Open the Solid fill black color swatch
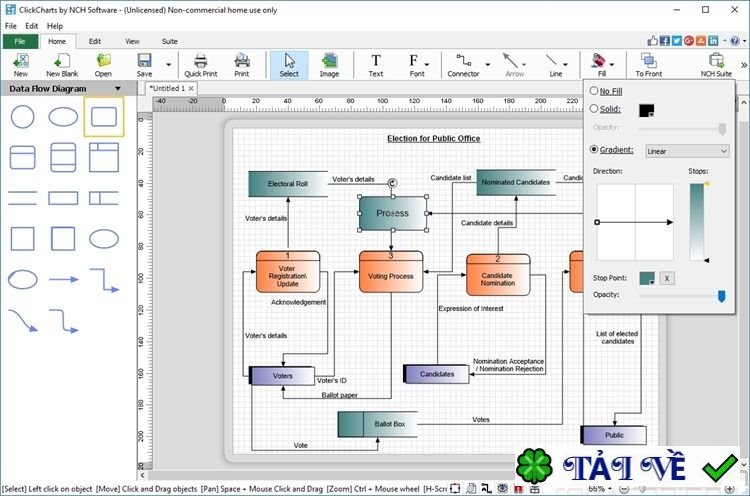 coord(646,110)
